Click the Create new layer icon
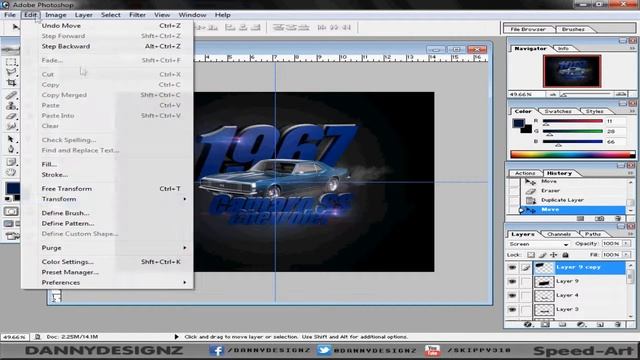 600,324
